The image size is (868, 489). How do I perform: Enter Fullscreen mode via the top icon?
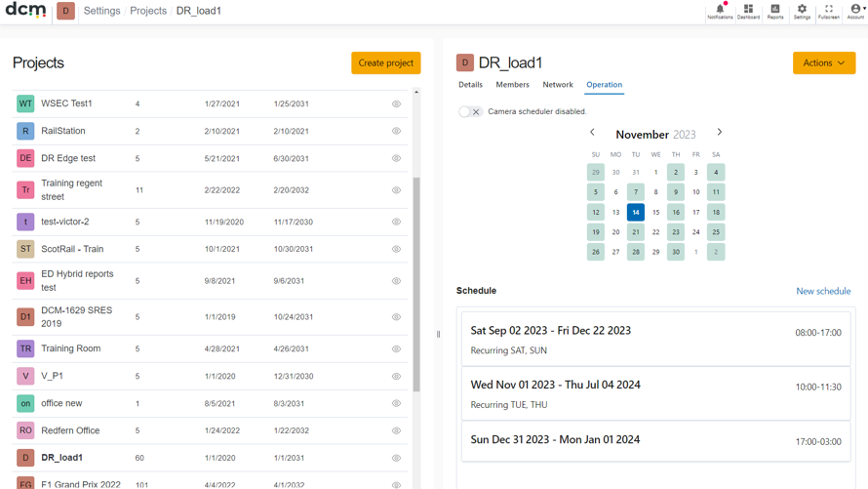click(829, 11)
